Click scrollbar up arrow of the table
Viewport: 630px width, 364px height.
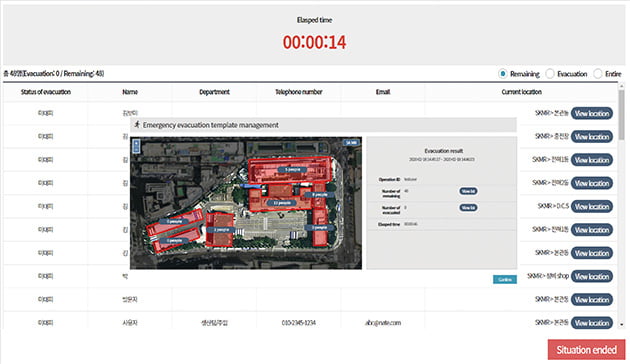pyautogui.click(x=622, y=86)
